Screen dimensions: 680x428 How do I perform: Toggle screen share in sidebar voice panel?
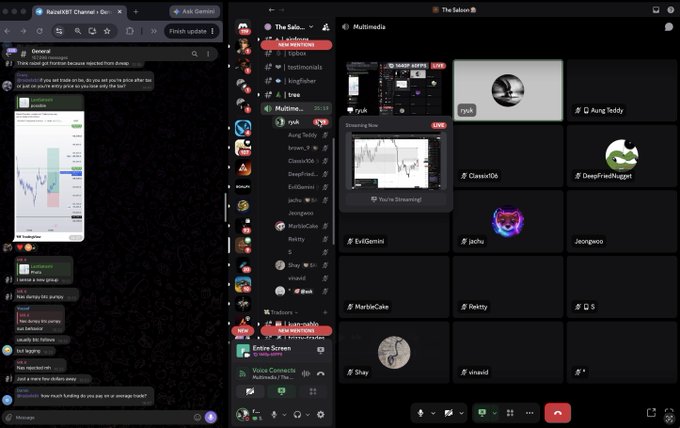[x=281, y=392]
